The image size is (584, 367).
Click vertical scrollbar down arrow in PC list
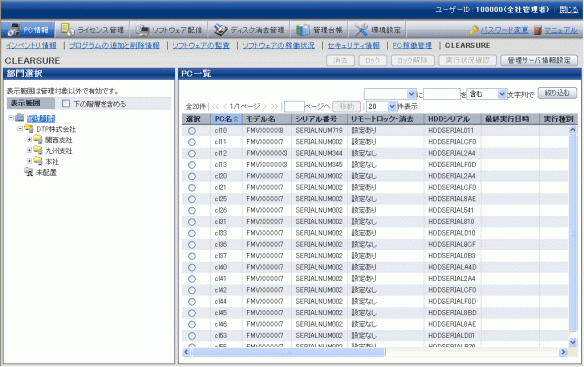[x=572, y=342]
